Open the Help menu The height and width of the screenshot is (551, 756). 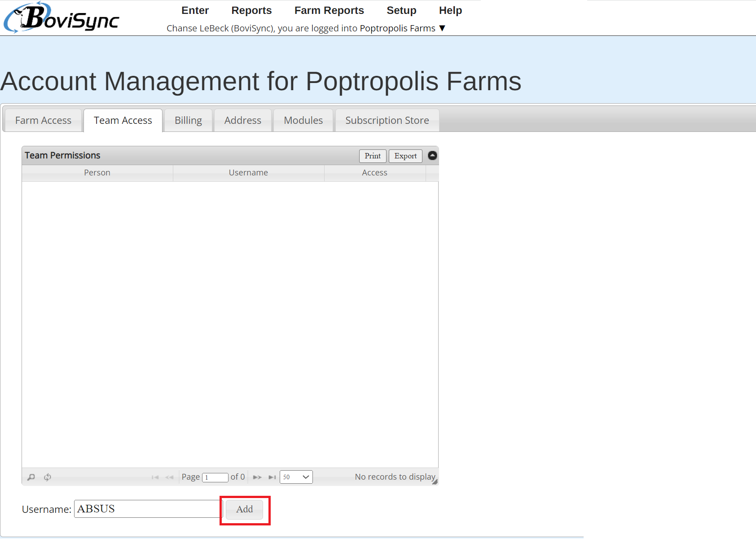pyautogui.click(x=450, y=10)
